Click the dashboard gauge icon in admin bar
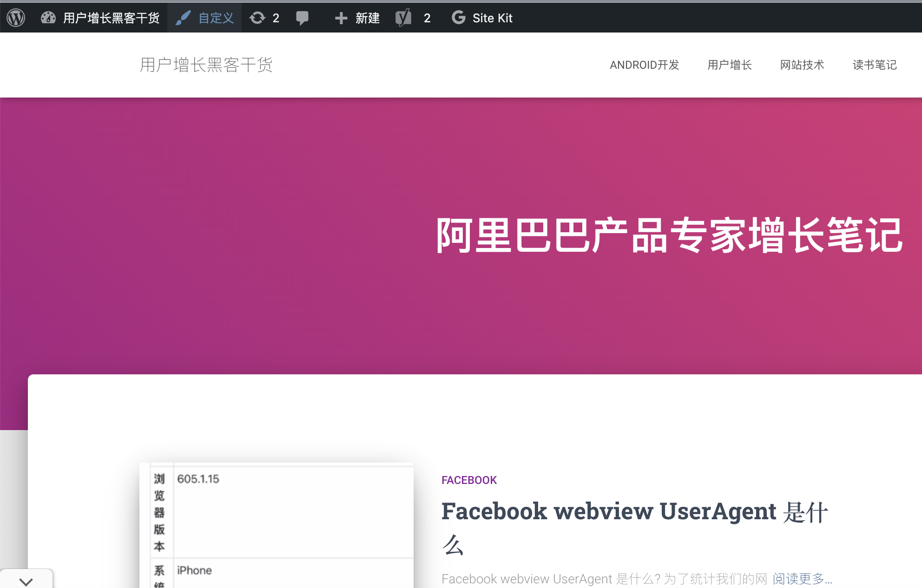The width and height of the screenshot is (922, 588). click(48, 18)
